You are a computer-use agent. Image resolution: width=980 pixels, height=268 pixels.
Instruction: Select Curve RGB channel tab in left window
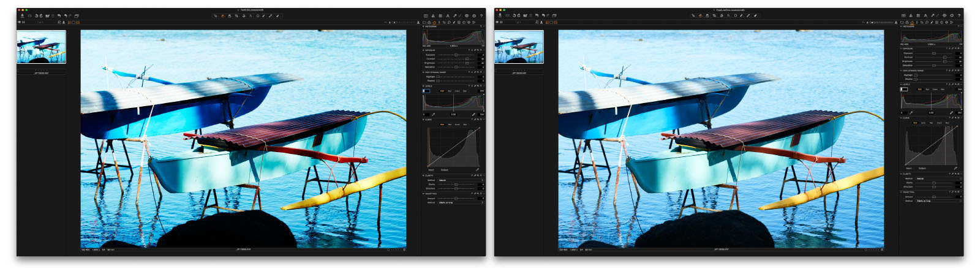pyautogui.click(x=442, y=124)
